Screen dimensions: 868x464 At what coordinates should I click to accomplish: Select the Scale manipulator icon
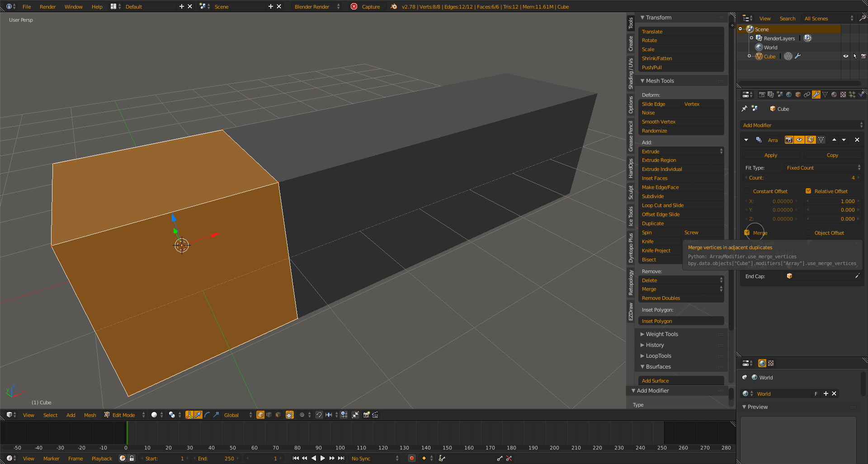click(x=216, y=415)
